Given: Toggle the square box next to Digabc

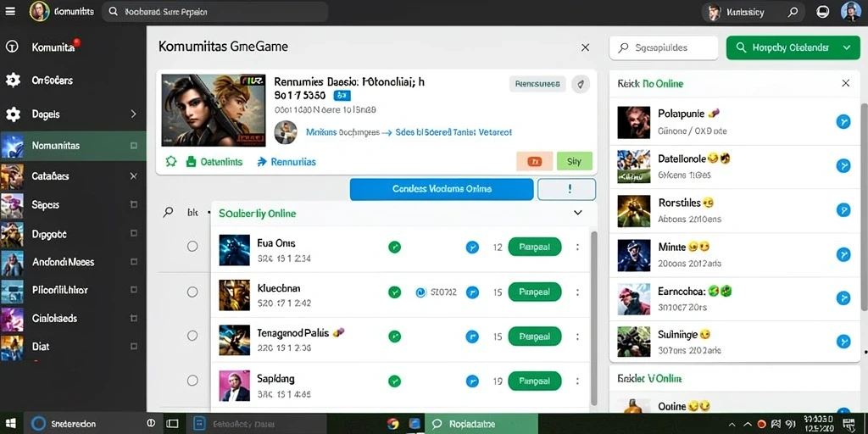Looking at the screenshot, I should tap(133, 234).
